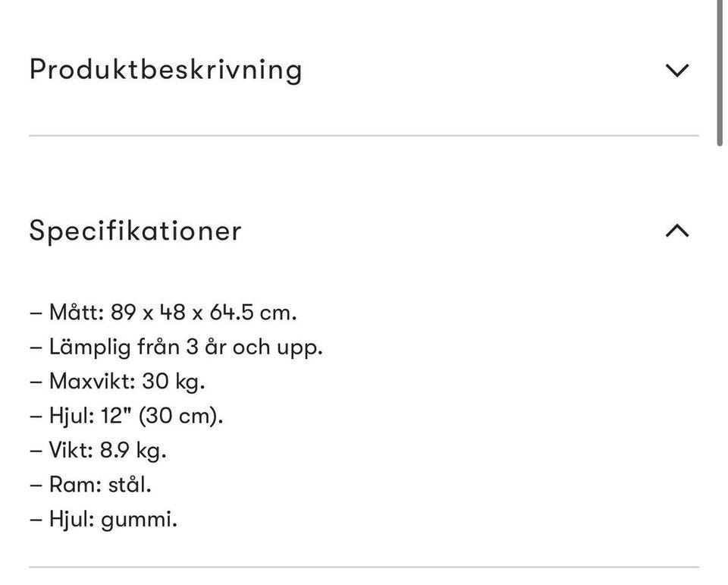This screenshot has height=585, width=728.
Task: Click the 'Maxvikt' label
Action: click(x=91, y=381)
